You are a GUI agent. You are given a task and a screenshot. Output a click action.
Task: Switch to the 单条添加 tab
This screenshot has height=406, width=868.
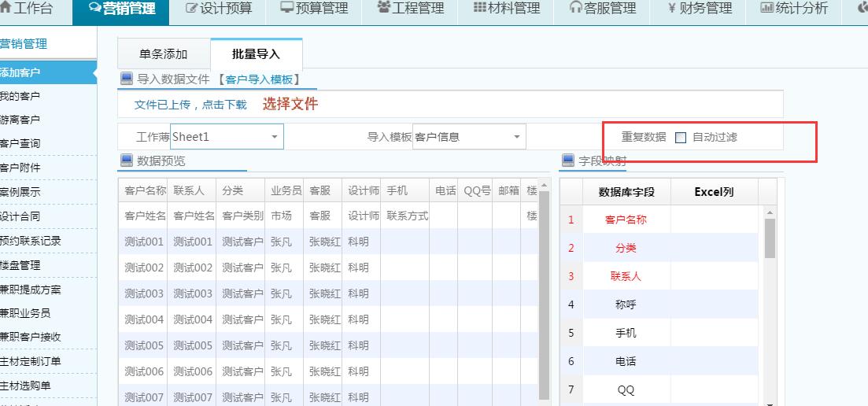coord(164,54)
